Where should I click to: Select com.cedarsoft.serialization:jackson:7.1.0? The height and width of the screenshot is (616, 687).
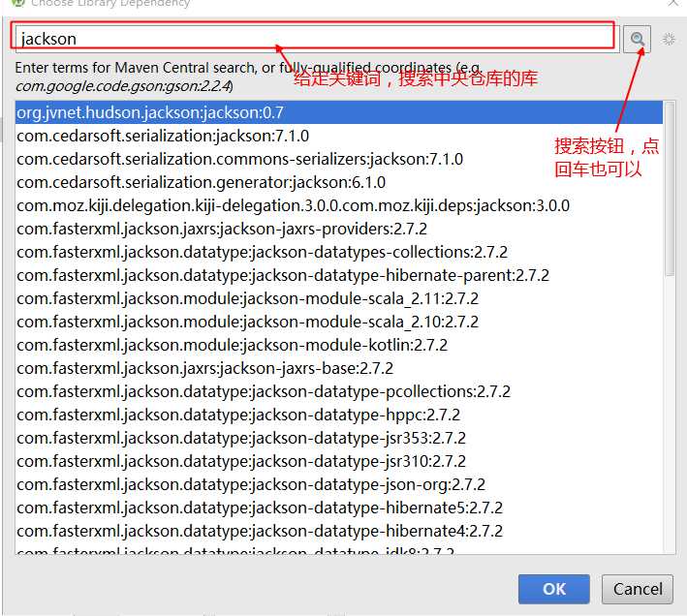[339, 136]
